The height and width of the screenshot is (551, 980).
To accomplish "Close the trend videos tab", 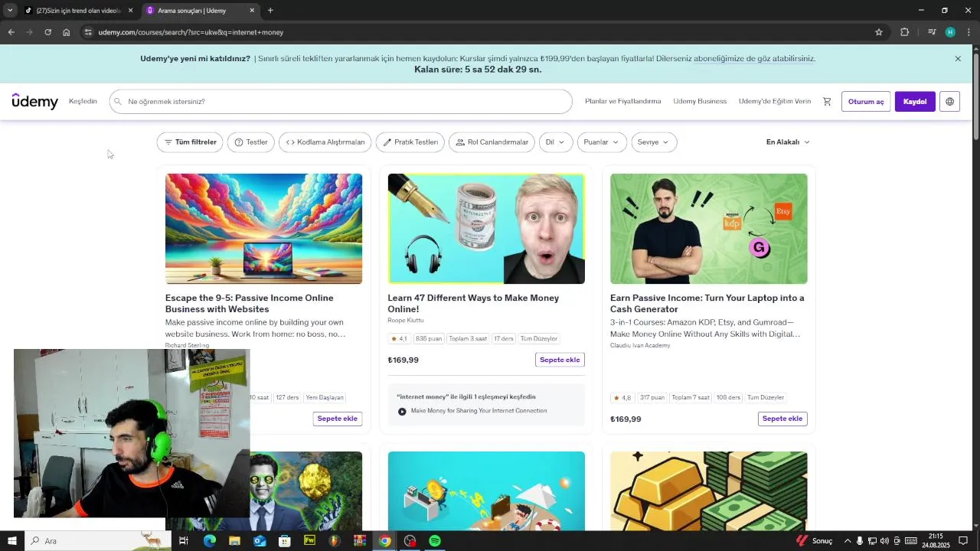I will (x=130, y=11).
